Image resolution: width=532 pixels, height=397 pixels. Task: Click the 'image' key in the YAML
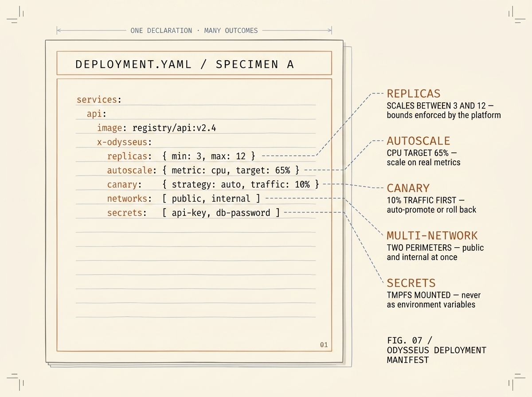110,128
